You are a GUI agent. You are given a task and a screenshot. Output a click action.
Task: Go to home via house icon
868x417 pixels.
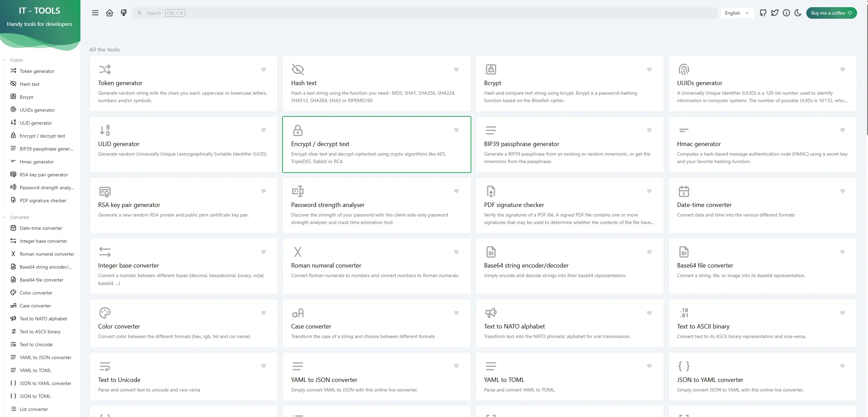click(x=109, y=13)
